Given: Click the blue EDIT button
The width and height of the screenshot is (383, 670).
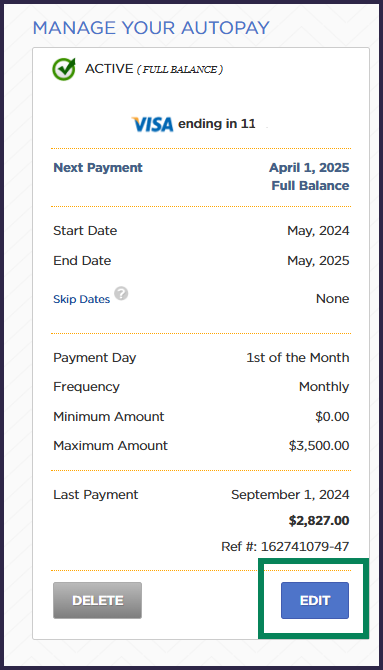Looking at the screenshot, I should pos(315,600).
